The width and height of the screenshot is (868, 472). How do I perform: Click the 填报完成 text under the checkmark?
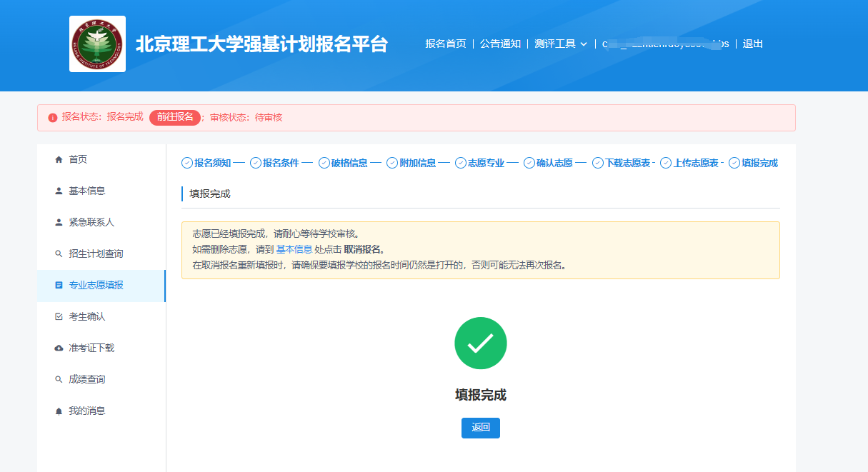tap(481, 395)
